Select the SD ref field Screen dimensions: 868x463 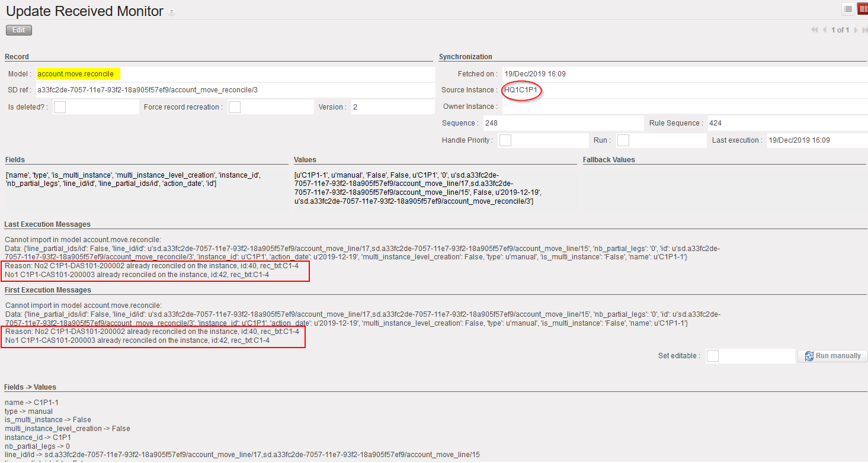tap(234, 90)
